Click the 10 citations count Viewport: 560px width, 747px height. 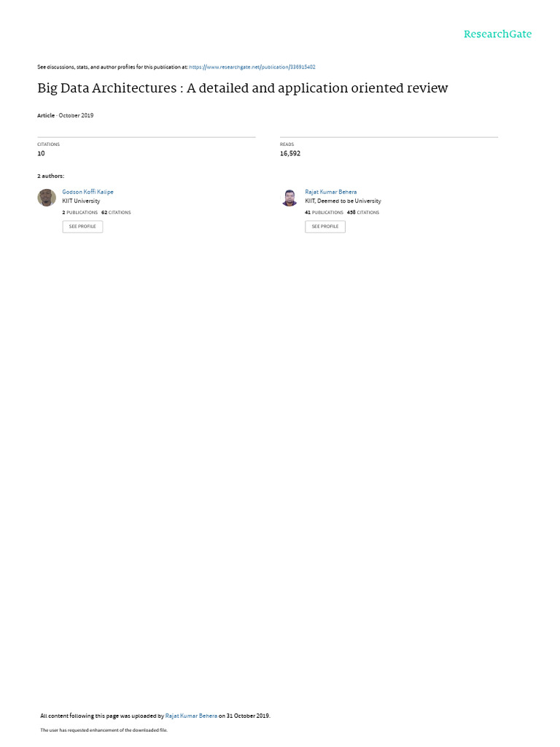[41, 153]
